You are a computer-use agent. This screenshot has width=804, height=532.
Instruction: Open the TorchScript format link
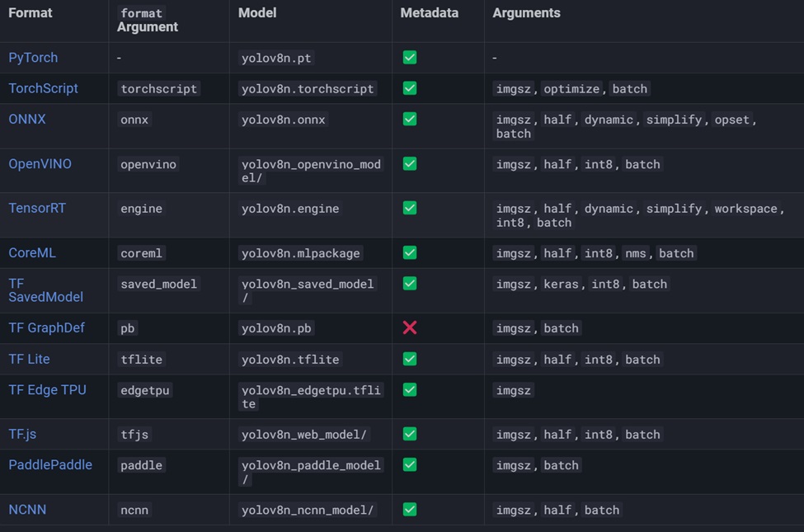(43, 88)
